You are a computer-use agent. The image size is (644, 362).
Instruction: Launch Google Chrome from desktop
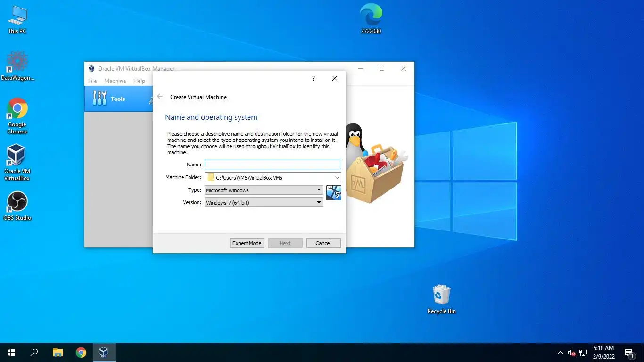[17, 116]
